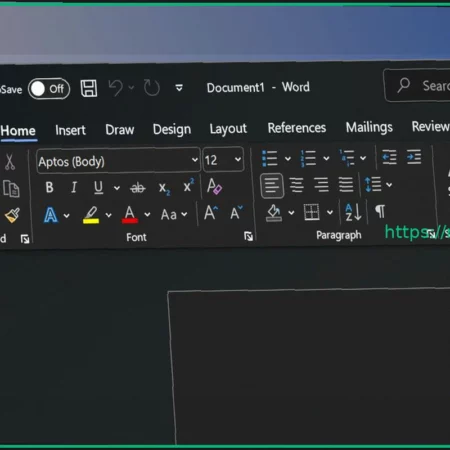This screenshot has width=450, height=450.
Task: Click the Multilevel List icon
Action: (347, 158)
